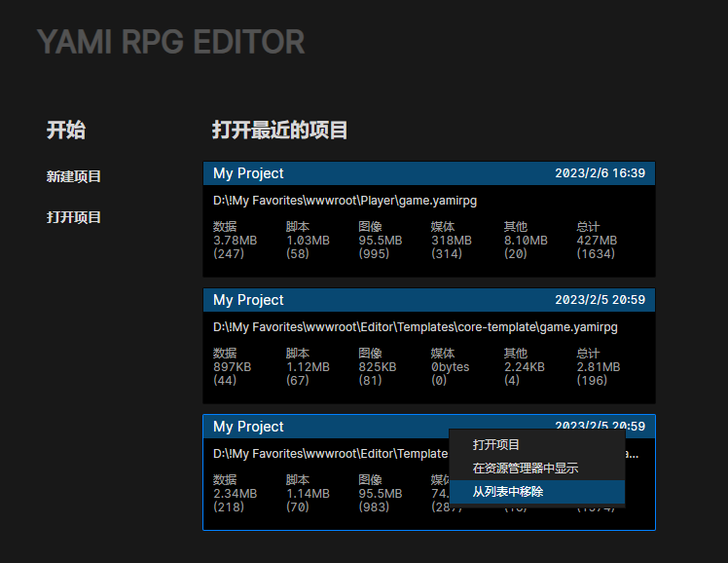Click the 2.81MB total size value
728x563 pixels.
598,367
